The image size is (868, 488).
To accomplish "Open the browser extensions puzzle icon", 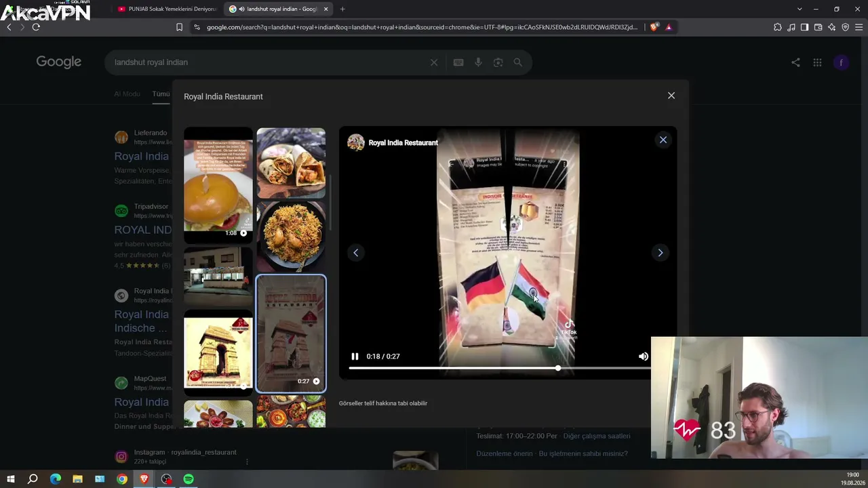I will pos(778,27).
